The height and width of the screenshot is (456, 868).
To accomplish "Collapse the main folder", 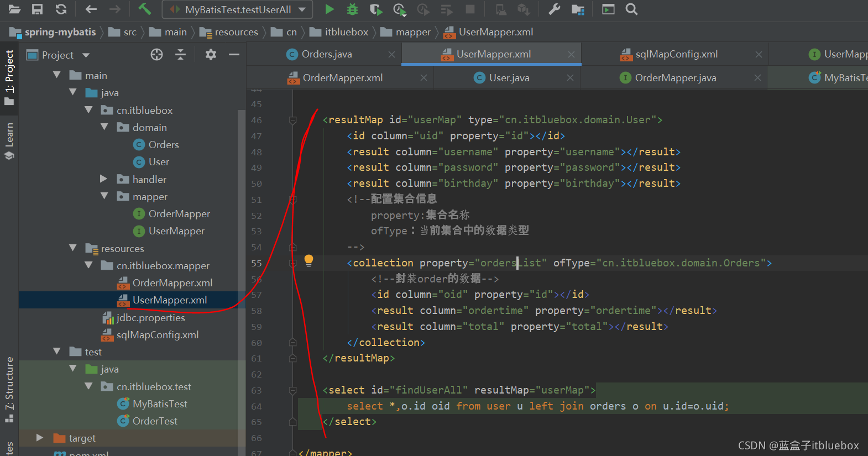I will pyautogui.click(x=56, y=75).
